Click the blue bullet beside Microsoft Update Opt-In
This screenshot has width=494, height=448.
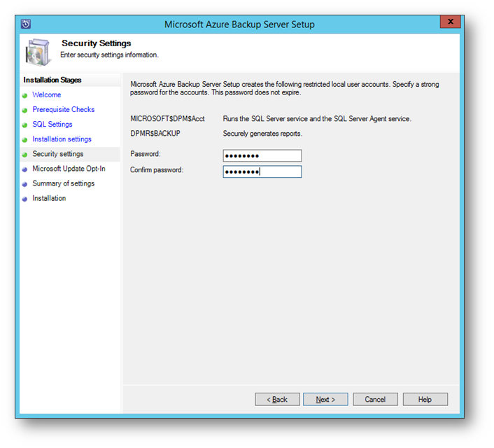tap(25, 169)
